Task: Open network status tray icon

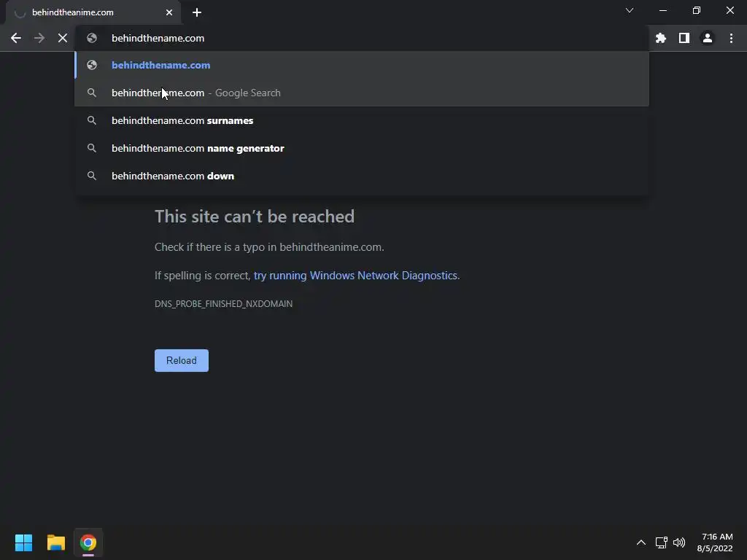Action: (661, 542)
